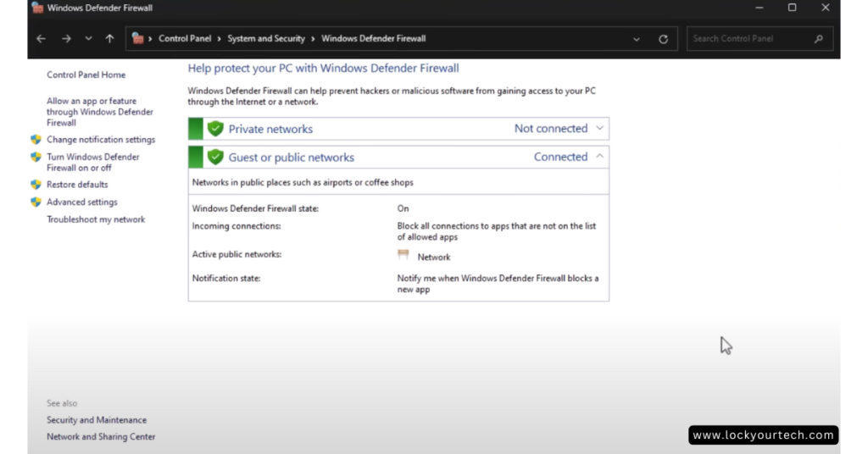
Task: Click shield icon beside Restore defaults
Action: coord(36,184)
